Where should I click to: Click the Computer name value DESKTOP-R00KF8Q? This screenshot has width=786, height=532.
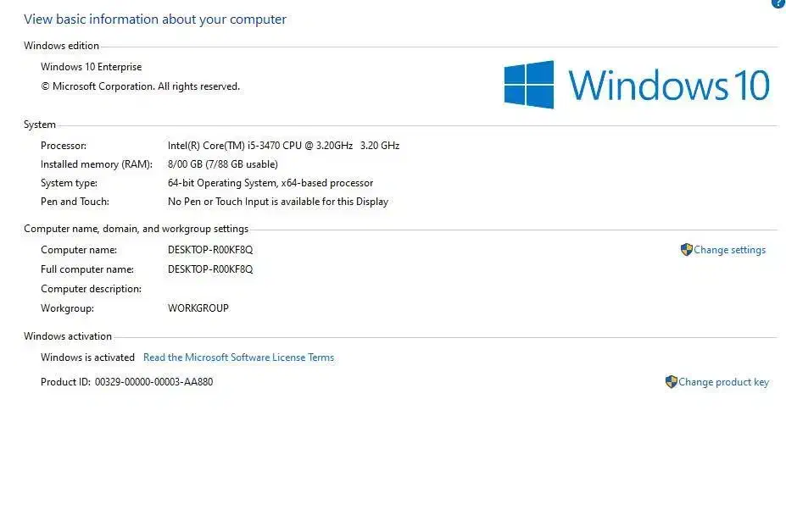210,250
